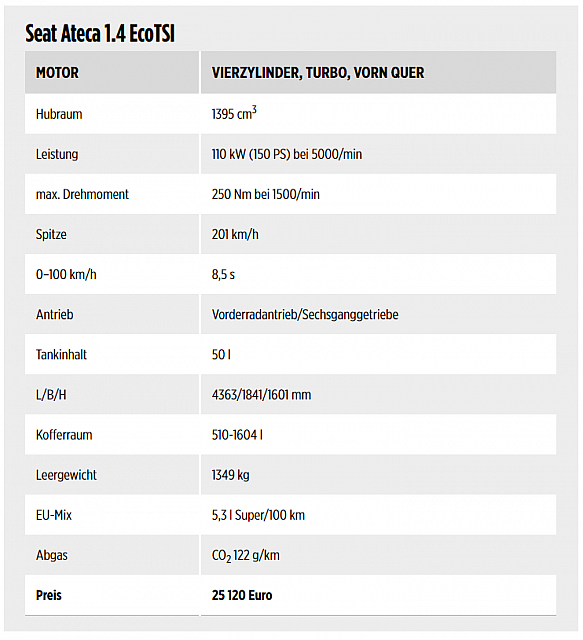Select the 8,5 s acceleration value

223,274
